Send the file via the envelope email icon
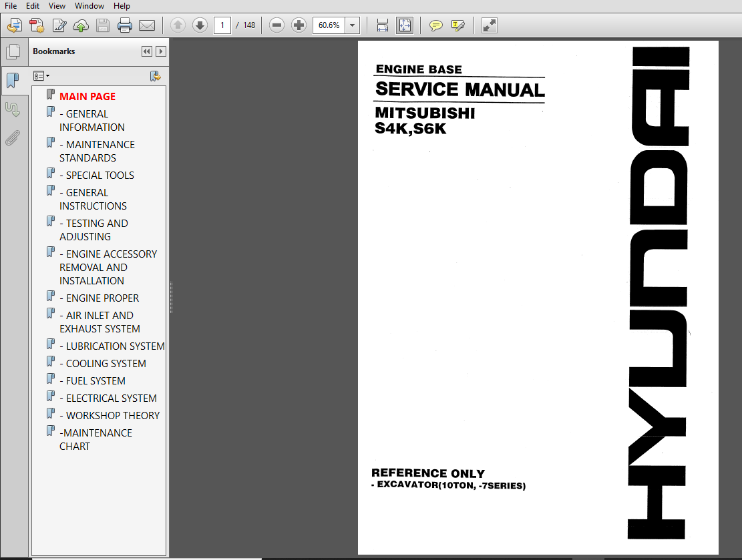Viewport: 742px width, 560px height. click(x=147, y=25)
